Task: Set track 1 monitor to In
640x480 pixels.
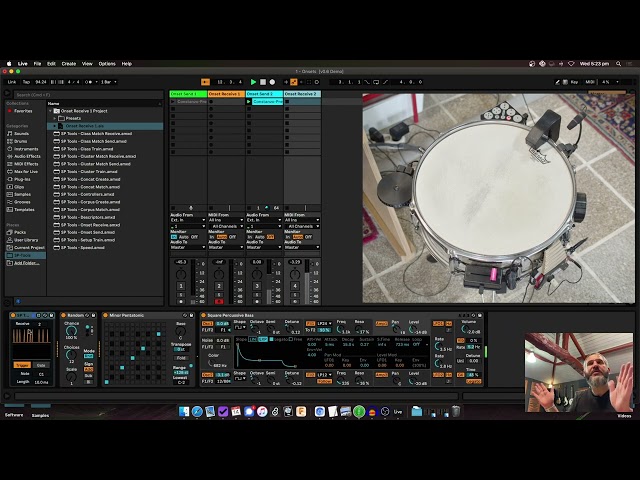Action: (x=173, y=237)
